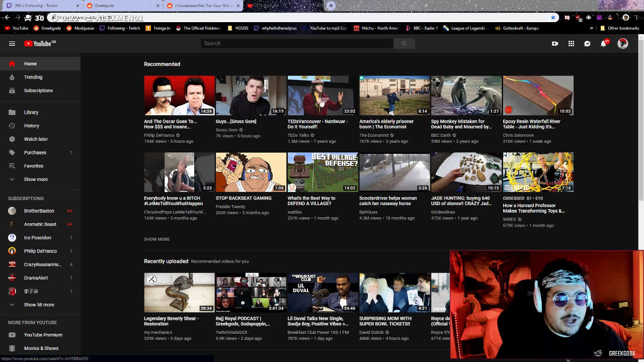
Task: Toggle the sidebar with the hamburger icon
Action: click(x=12, y=44)
